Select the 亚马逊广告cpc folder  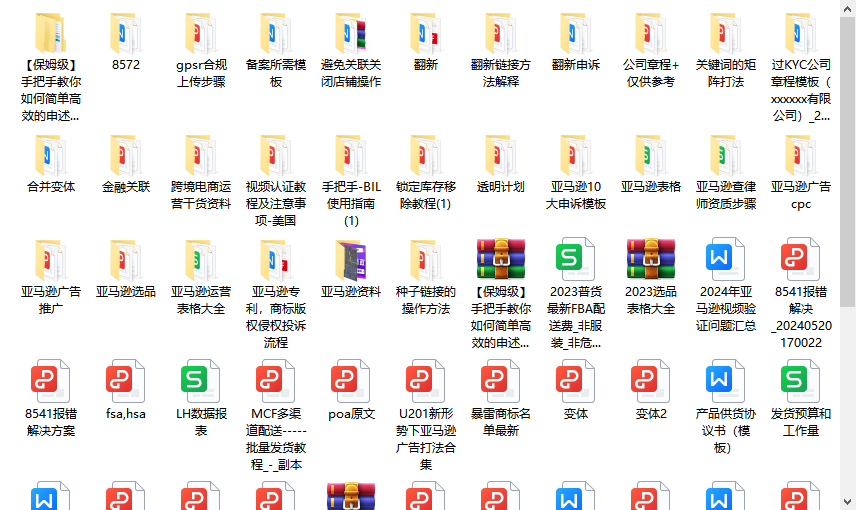[801, 156]
